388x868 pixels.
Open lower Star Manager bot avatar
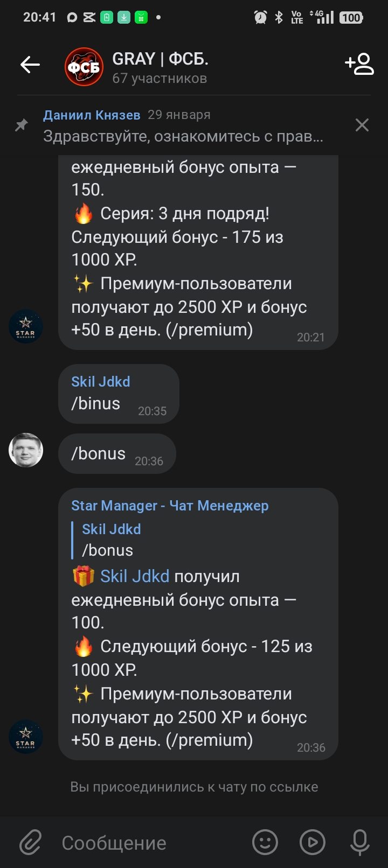pyautogui.click(x=26, y=737)
